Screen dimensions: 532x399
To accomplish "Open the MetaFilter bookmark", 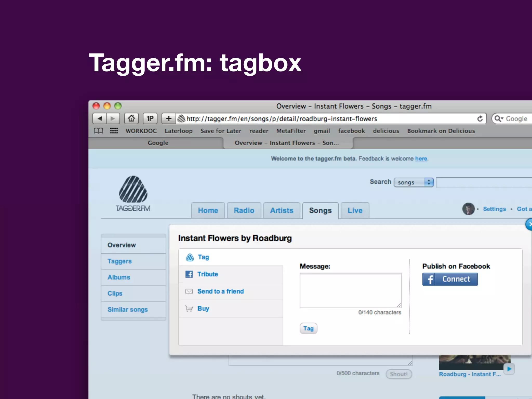I will tap(291, 131).
